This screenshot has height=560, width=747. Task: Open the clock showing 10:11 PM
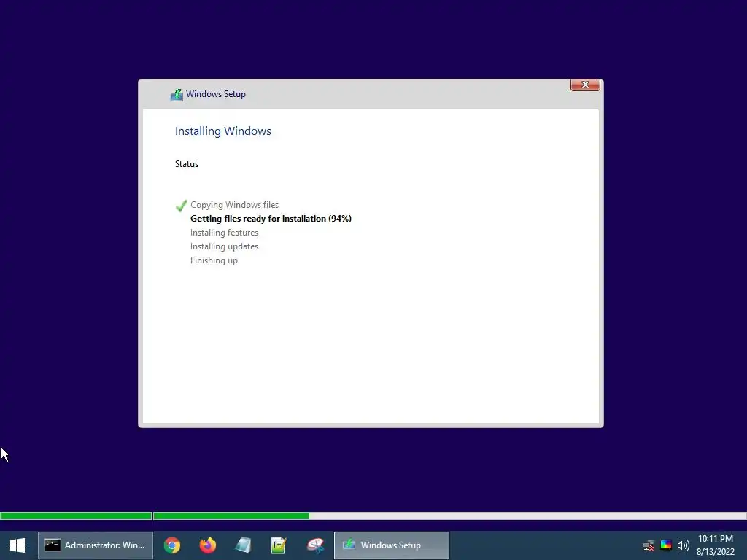tap(716, 545)
